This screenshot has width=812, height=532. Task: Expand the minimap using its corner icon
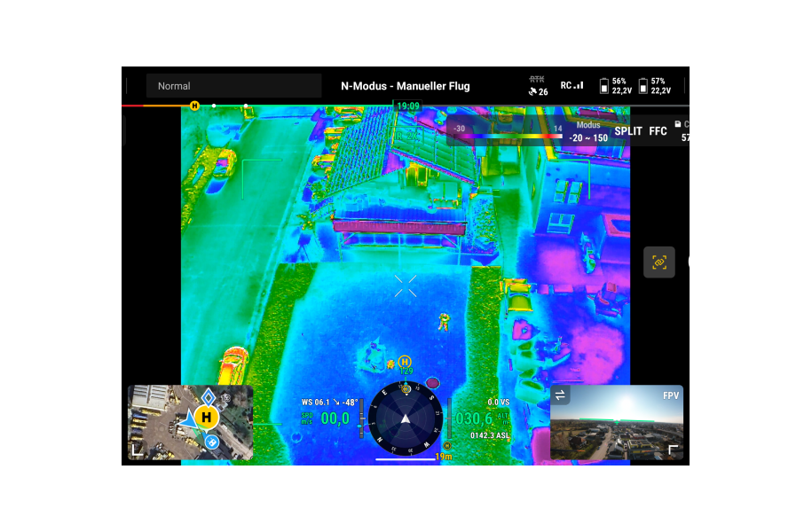(x=137, y=450)
